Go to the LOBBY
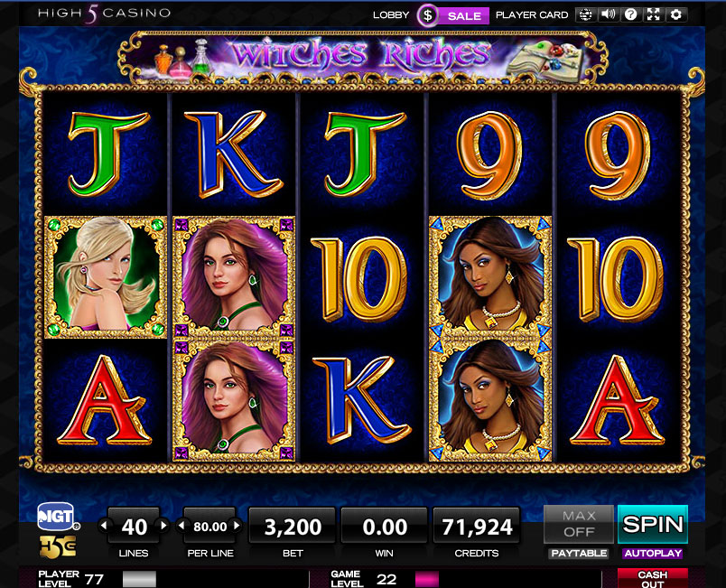This screenshot has height=588, width=726. pos(391,14)
